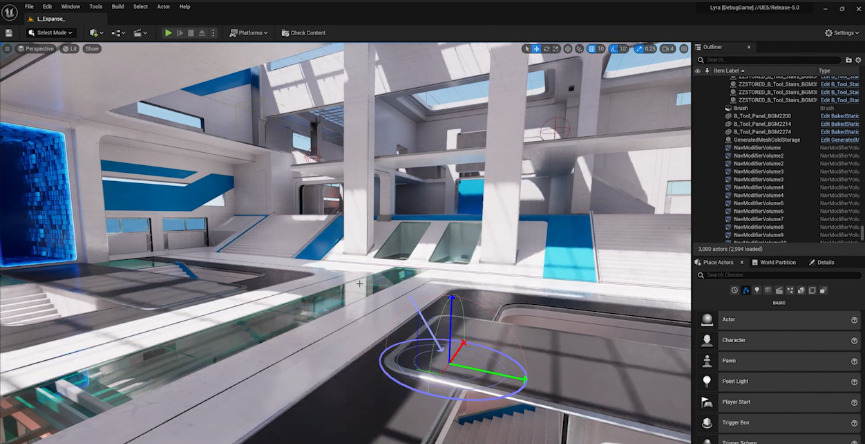This screenshot has width=865, height=444.
Task: Click the Player Start actor entry
Action: [x=778, y=402]
